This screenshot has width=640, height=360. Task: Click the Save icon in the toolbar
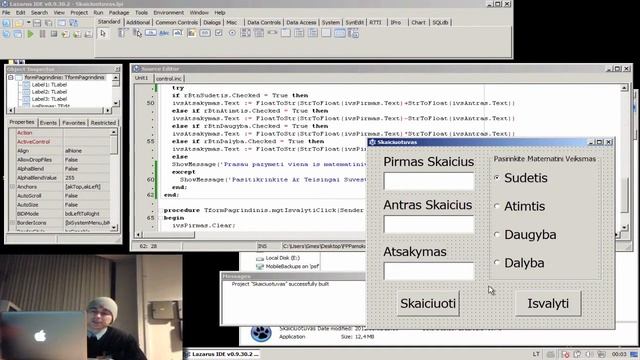tap(38, 23)
